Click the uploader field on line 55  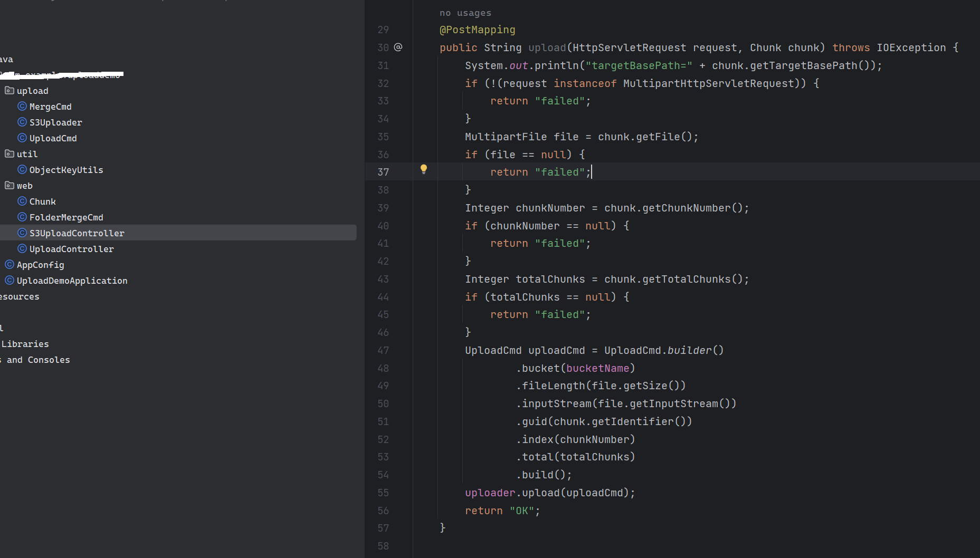click(x=490, y=493)
